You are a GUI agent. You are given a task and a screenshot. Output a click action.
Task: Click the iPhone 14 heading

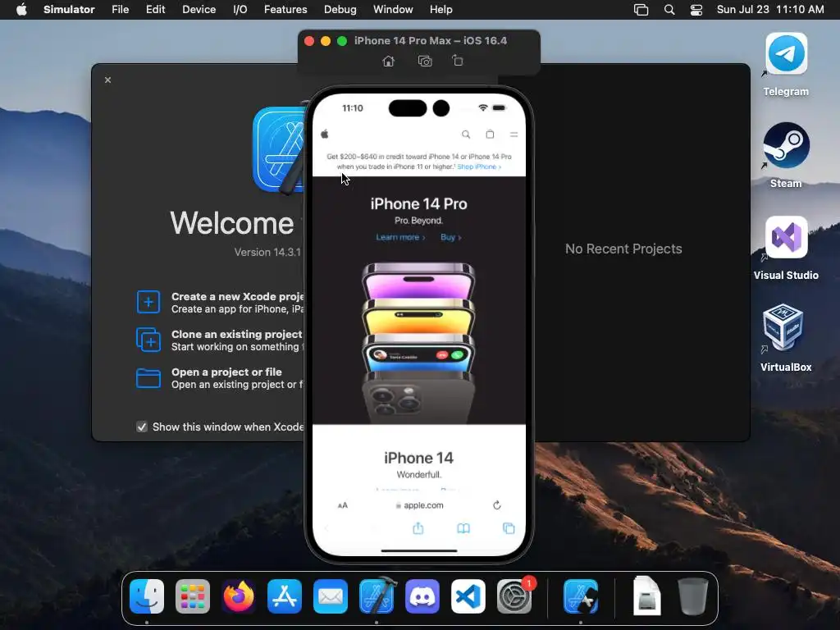tap(418, 458)
